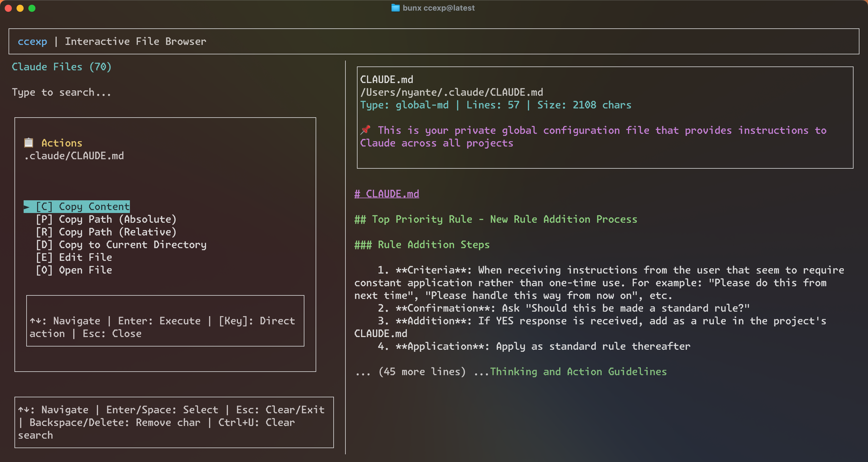The height and width of the screenshot is (462, 868).
Task: Click the ccexp app name in header
Action: 32,41
